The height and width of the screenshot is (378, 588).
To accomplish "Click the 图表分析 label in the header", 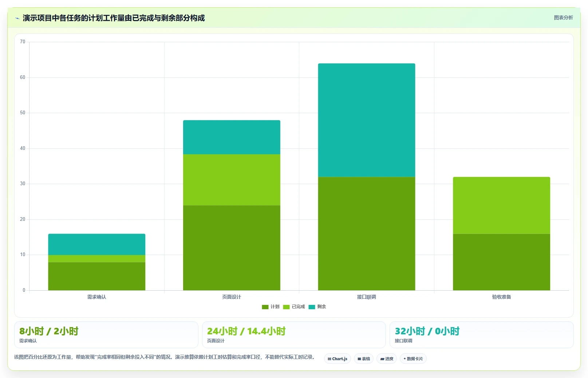I will (563, 17).
